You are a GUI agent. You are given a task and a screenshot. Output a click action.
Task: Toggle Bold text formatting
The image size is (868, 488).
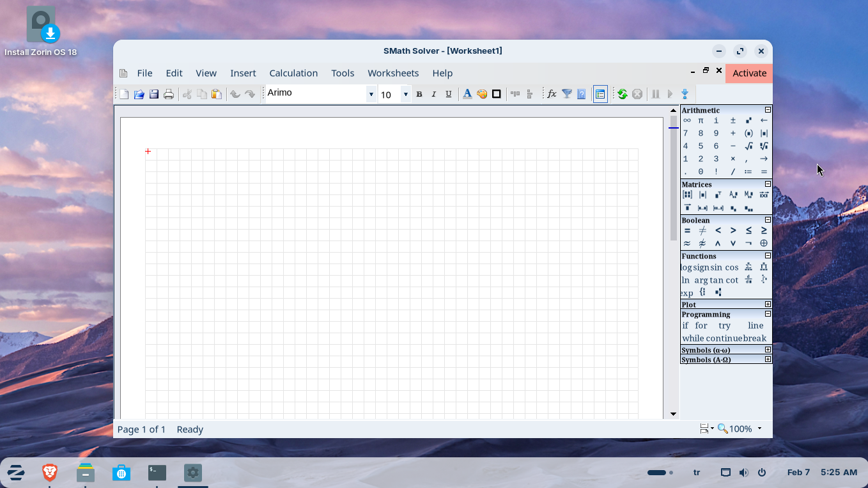click(x=419, y=95)
